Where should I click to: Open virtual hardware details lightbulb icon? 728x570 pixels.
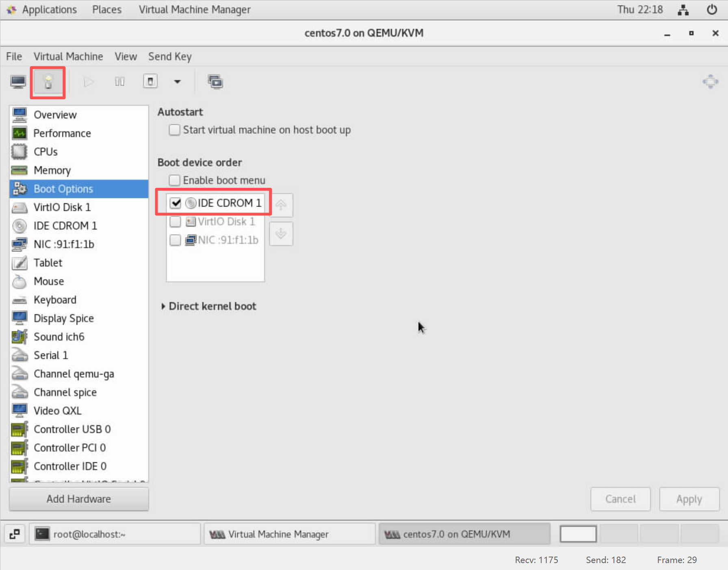[48, 82]
